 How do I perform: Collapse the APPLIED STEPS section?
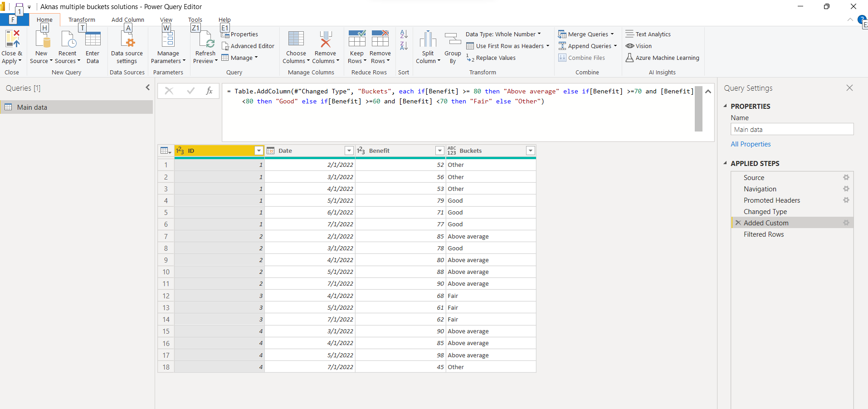[x=725, y=163]
